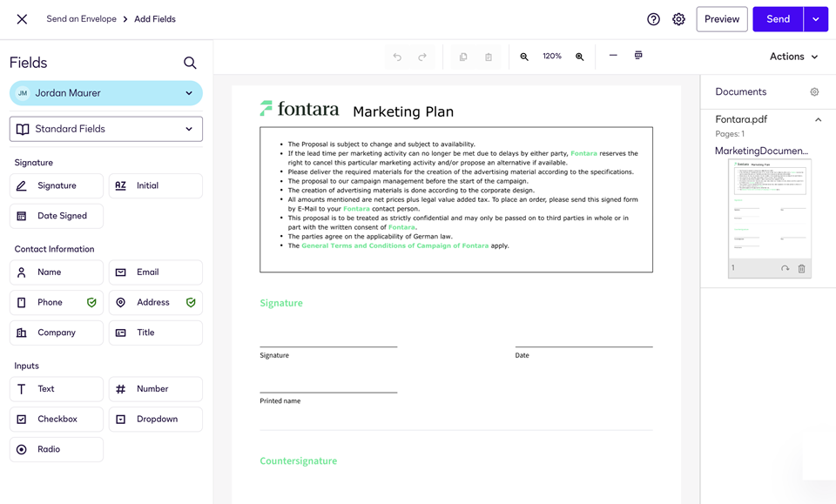Screen dimensions: 836x504
Task: Add an Initial field
Action: pyautogui.click(x=155, y=185)
